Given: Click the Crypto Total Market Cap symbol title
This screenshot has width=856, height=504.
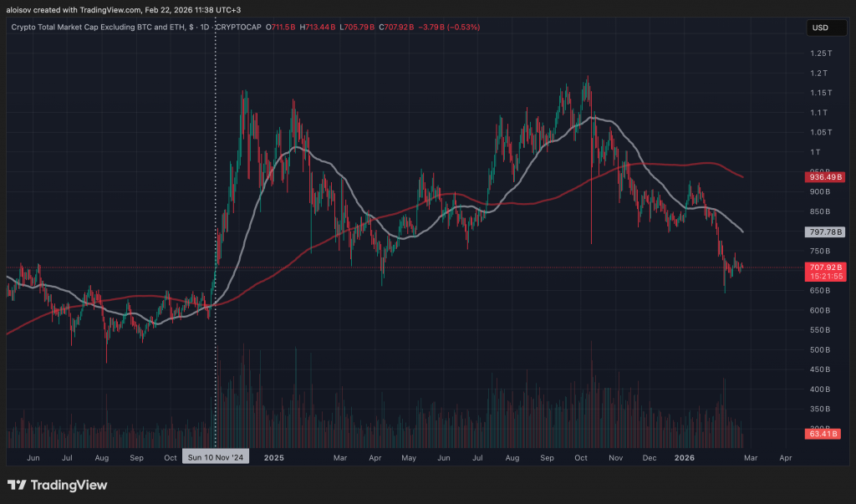Looking at the screenshot, I should (93, 28).
